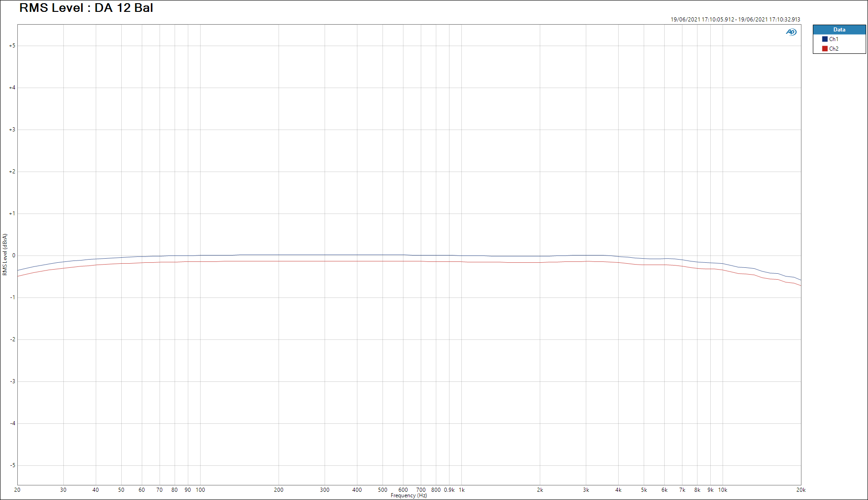
Task: Click the 20k frequency tick label
Action: click(x=801, y=490)
